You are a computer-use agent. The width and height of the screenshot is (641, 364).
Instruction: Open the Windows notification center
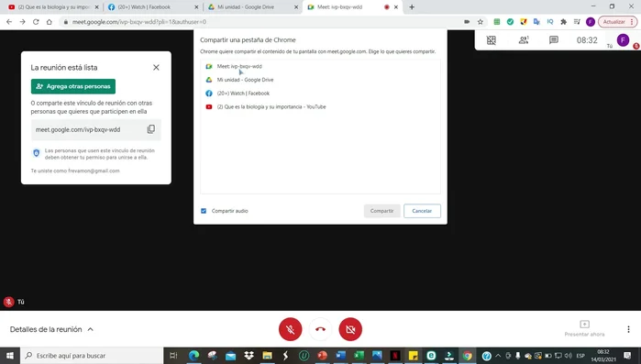(628, 356)
